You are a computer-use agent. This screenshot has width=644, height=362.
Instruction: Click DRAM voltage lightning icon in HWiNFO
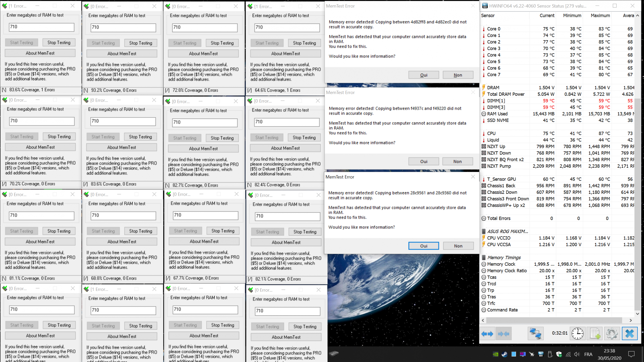[x=484, y=87]
